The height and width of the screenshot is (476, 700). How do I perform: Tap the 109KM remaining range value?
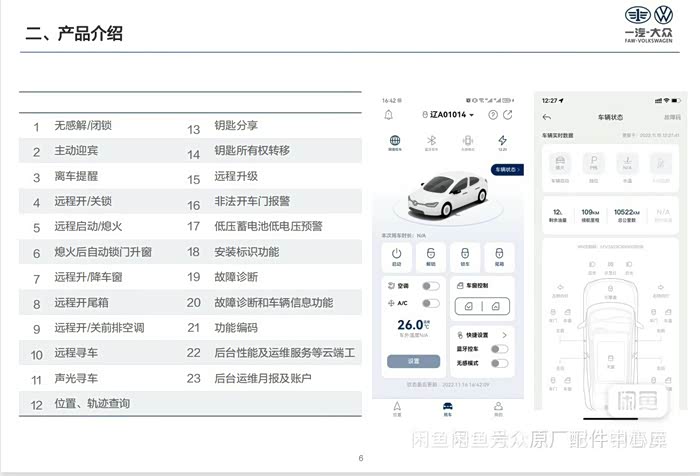pos(590,215)
